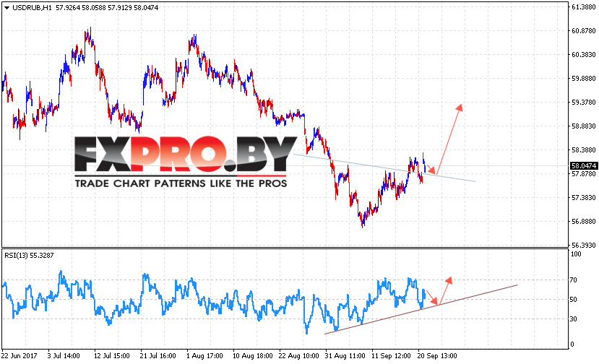The width and height of the screenshot is (599, 364).
Task: Select RSI scale label 100
Action: pyautogui.click(x=575, y=254)
